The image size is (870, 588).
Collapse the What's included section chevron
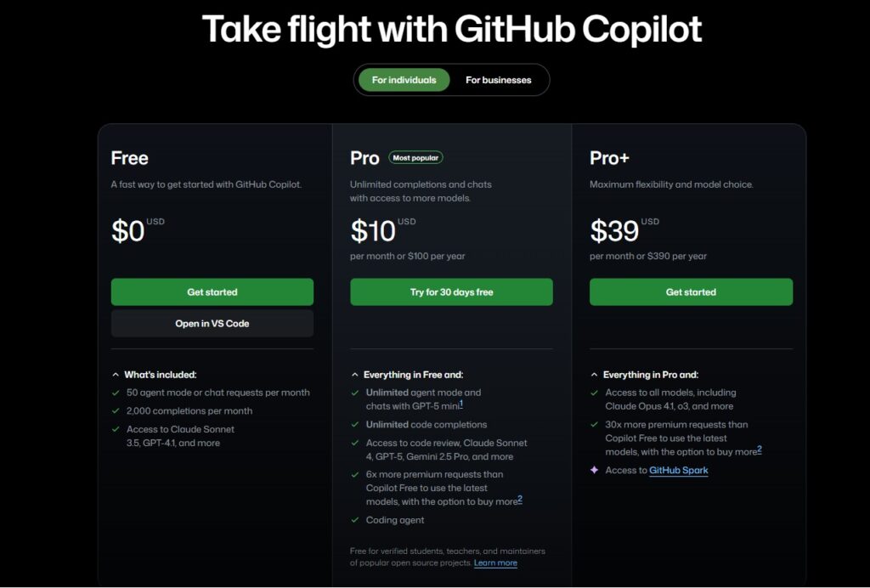pos(116,375)
